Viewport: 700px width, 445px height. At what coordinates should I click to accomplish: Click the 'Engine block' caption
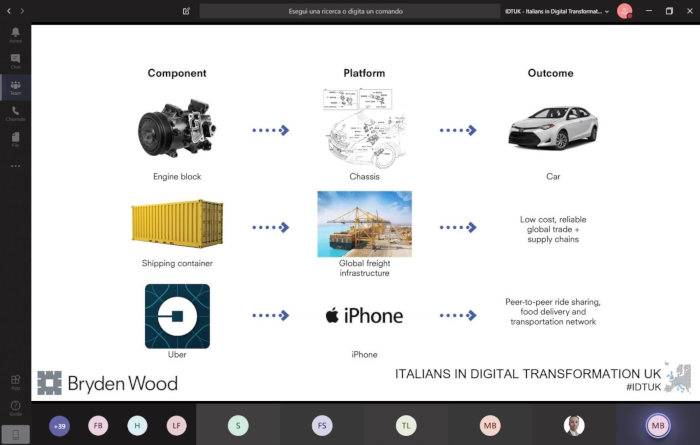[x=177, y=177]
